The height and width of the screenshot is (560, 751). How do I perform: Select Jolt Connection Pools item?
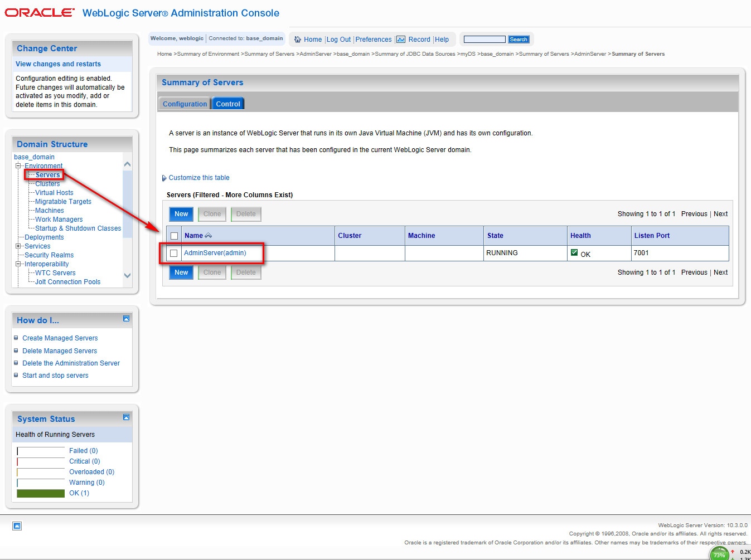pyautogui.click(x=68, y=282)
